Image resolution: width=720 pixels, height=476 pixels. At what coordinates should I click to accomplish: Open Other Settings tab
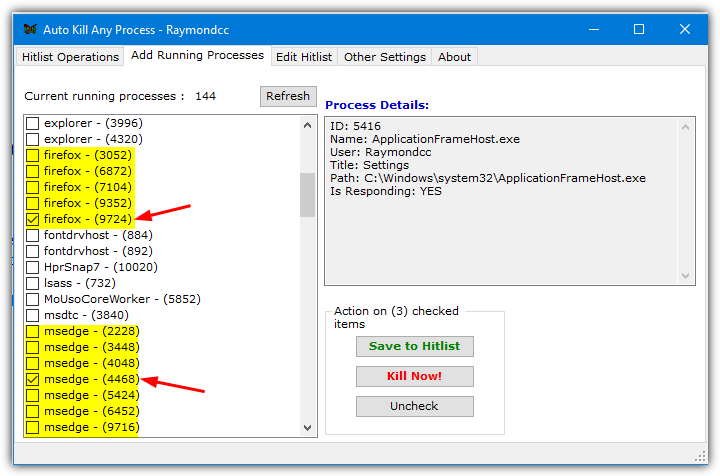[x=385, y=57]
